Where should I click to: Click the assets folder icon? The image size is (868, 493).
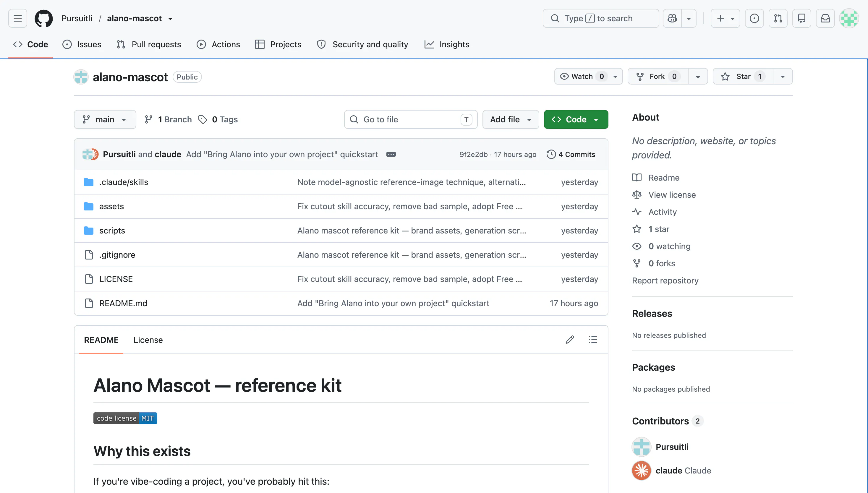coord(89,206)
